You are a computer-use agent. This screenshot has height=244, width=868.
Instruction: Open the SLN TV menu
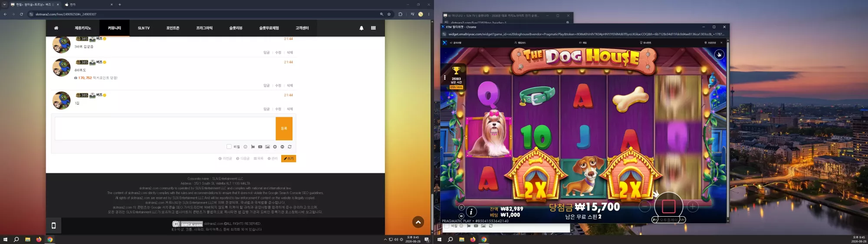tap(144, 28)
